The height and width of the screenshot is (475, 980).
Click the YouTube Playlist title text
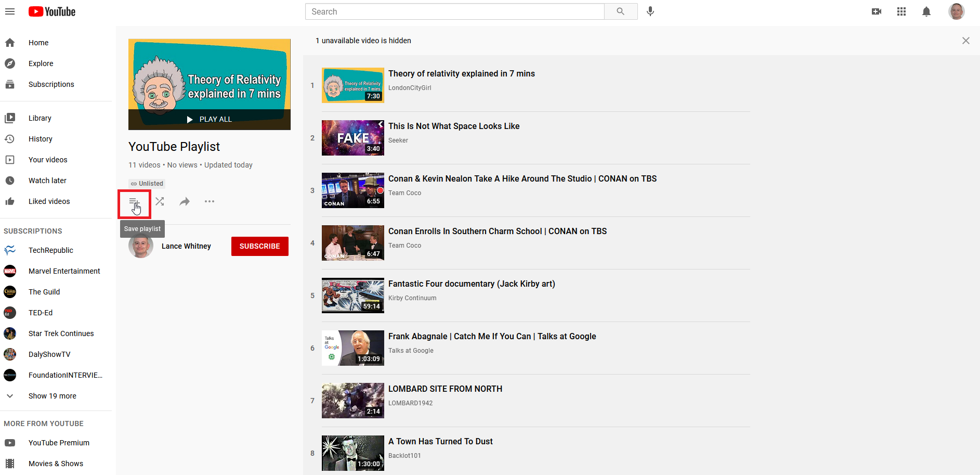[x=174, y=147]
